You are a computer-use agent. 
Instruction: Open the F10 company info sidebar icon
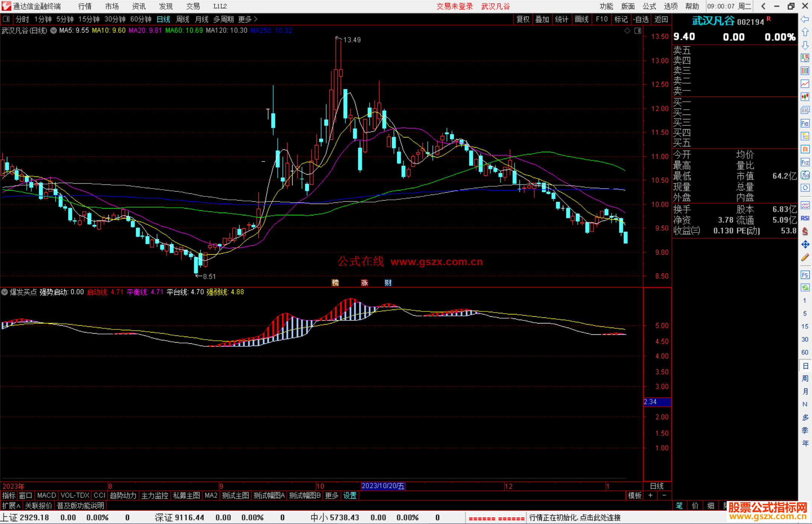(x=805, y=123)
